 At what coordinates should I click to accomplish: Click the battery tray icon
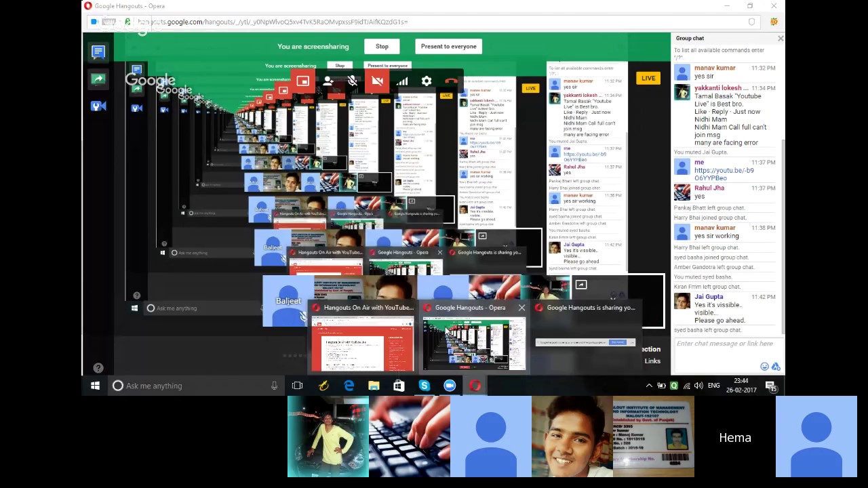pyautogui.click(x=661, y=386)
